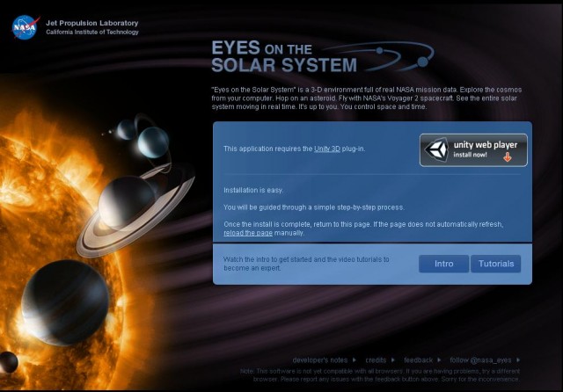The image size is (563, 392).
Task: Click the arrow beside follow @nasa_eyes
Action: tap(518, 359)
